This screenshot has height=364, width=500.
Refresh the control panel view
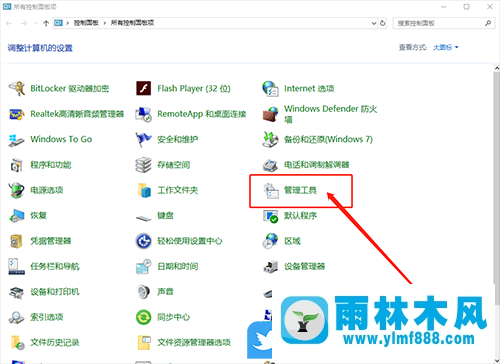[x=383, y=23]
